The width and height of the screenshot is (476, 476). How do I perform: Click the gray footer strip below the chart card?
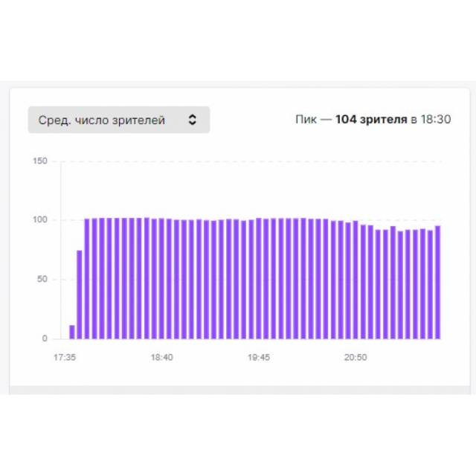(239, 390)
